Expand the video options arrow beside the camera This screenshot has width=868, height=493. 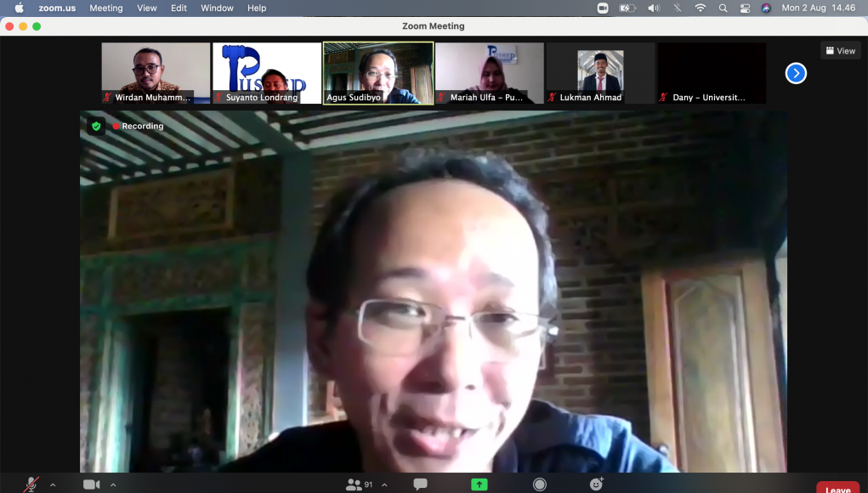coord(113,485)
